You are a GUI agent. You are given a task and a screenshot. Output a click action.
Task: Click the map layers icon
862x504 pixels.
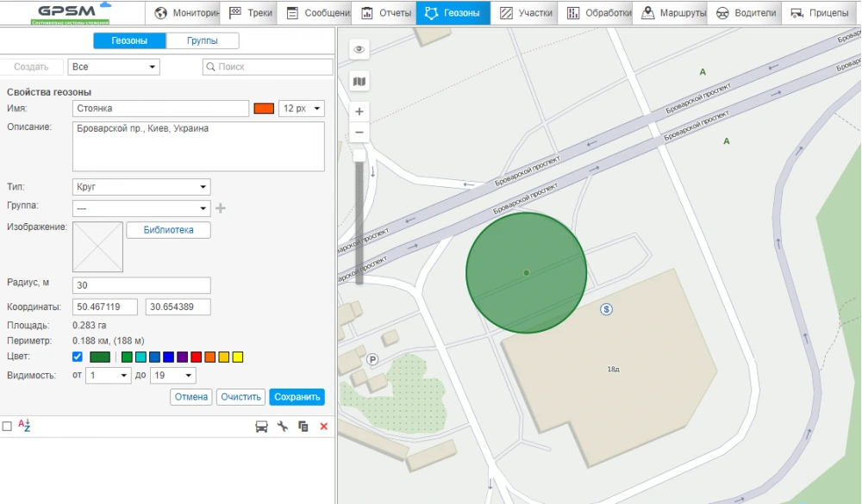pos(359,81)
